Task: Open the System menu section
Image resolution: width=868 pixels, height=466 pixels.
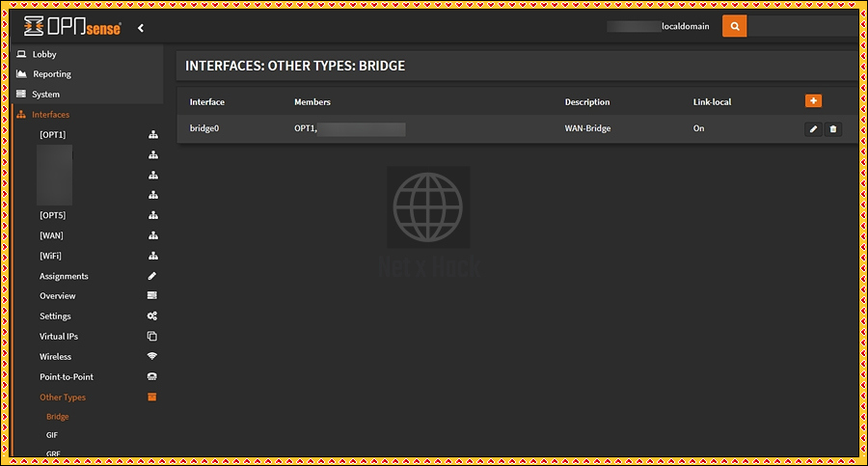Action: (x=45, y=95)
